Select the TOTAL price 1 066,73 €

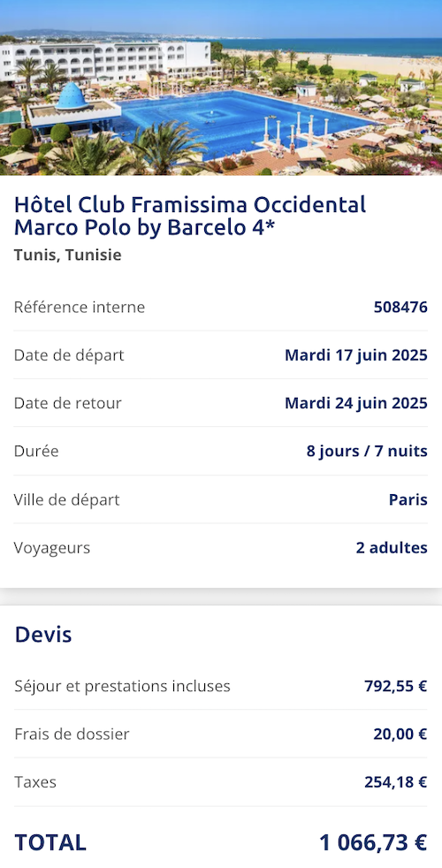[x=373, y=842]
